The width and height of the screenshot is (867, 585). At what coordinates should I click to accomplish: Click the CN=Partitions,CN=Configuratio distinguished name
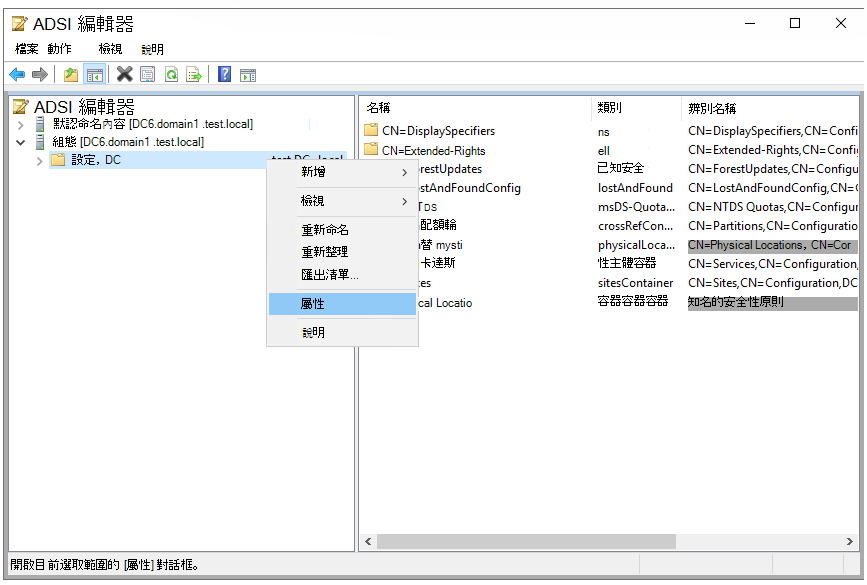tap(773, 226)
